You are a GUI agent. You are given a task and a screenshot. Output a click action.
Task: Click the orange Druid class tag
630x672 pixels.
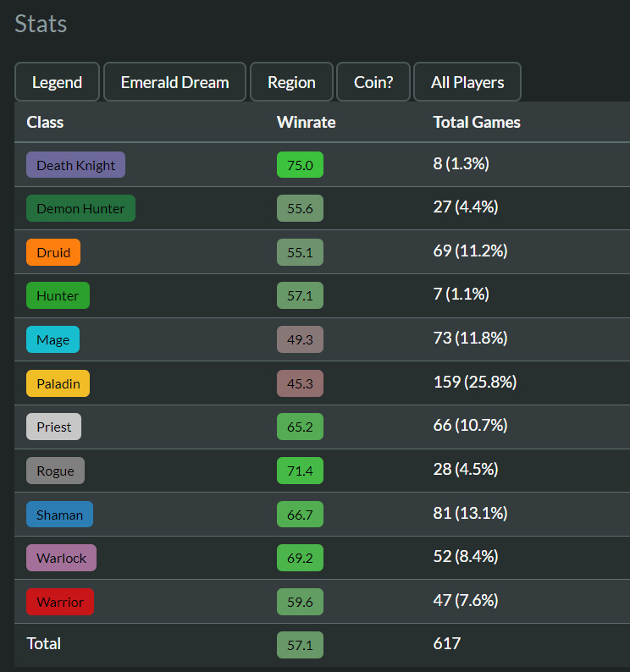(53, 252)
